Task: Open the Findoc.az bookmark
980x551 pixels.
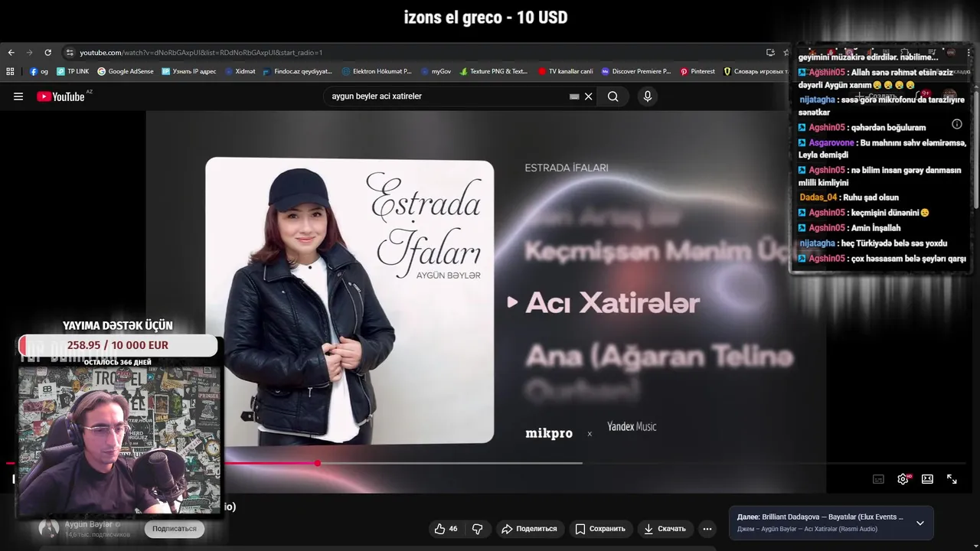Action: [297, 71]
